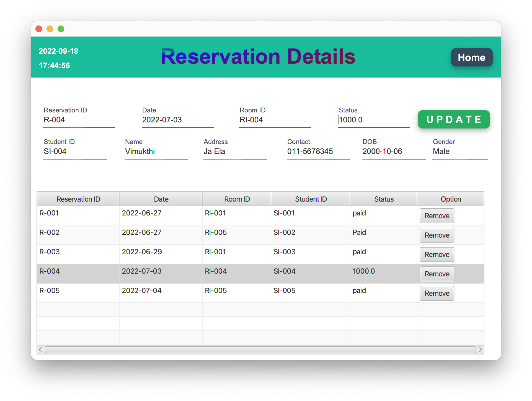
Task: Click the right scrollbar arrow below the table
Action: pyautogui.click(x=481, y=350)
